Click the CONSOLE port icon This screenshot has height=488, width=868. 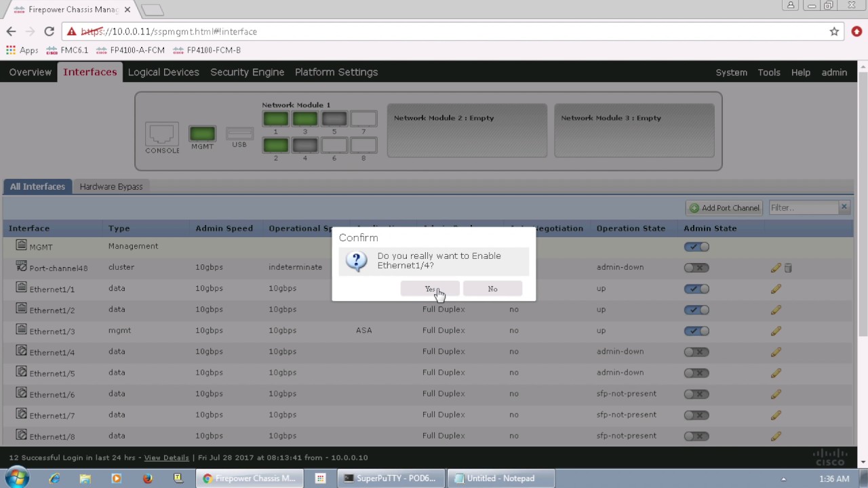pyautogui.click(x=162, y=134)
